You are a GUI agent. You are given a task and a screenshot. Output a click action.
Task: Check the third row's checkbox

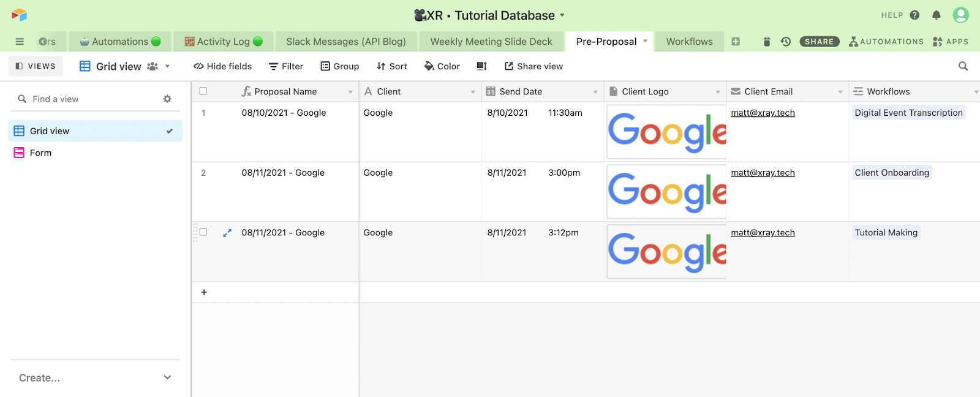click(x=203, y=232)
